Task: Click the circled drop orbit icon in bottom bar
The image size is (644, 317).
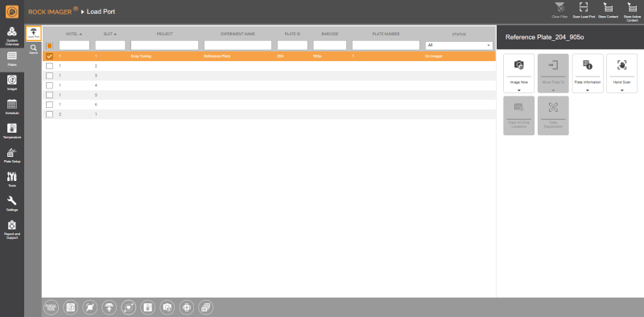Action: (129, 307)
